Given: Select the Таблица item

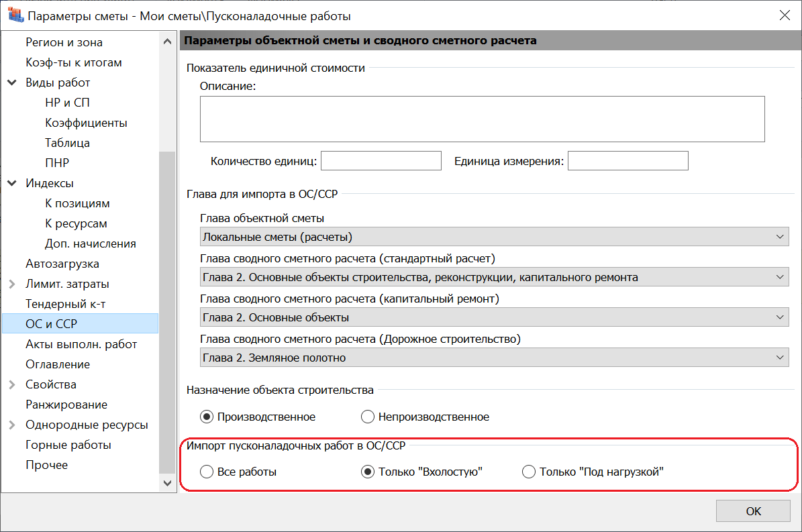Looking at the screenshot, I should (x=68, y=143).
